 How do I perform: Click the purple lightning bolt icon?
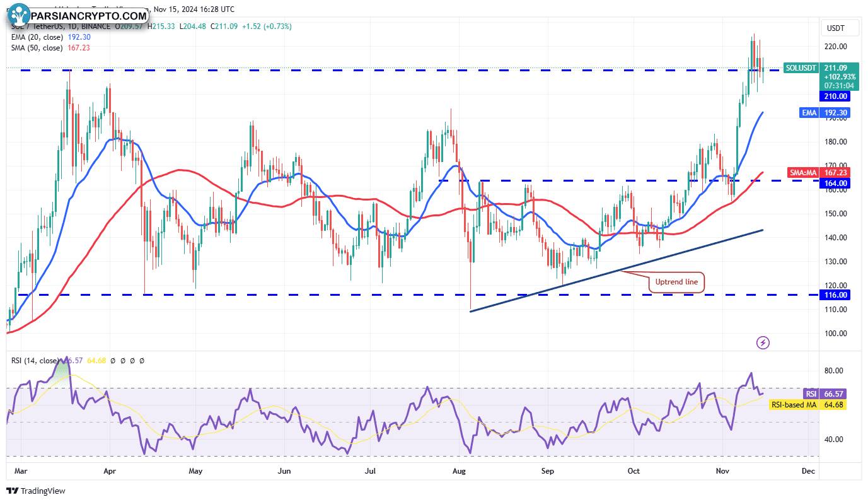pos(763,342)
